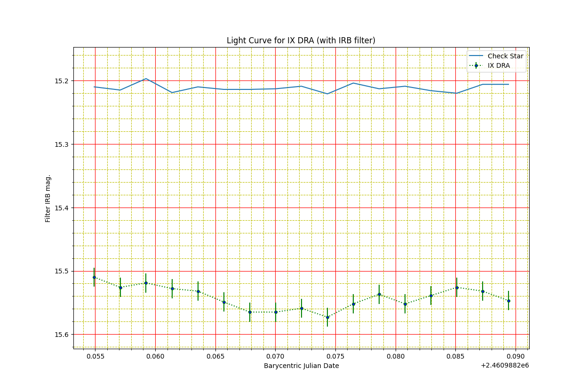This screenshot has height=392, width=588.
Task: Select the Check Star legend label
Action: pyautogui.click(x=505, y=56)
